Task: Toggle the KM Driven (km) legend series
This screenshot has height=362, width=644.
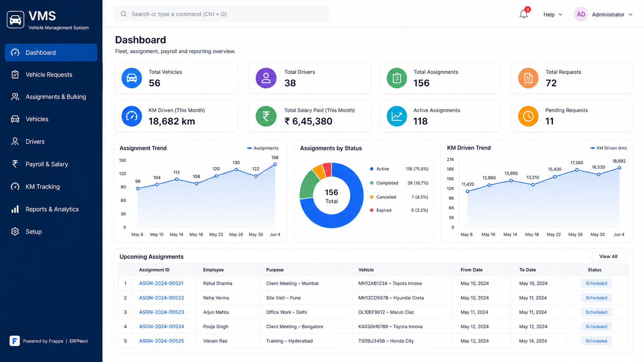Action: coord(608,148)
